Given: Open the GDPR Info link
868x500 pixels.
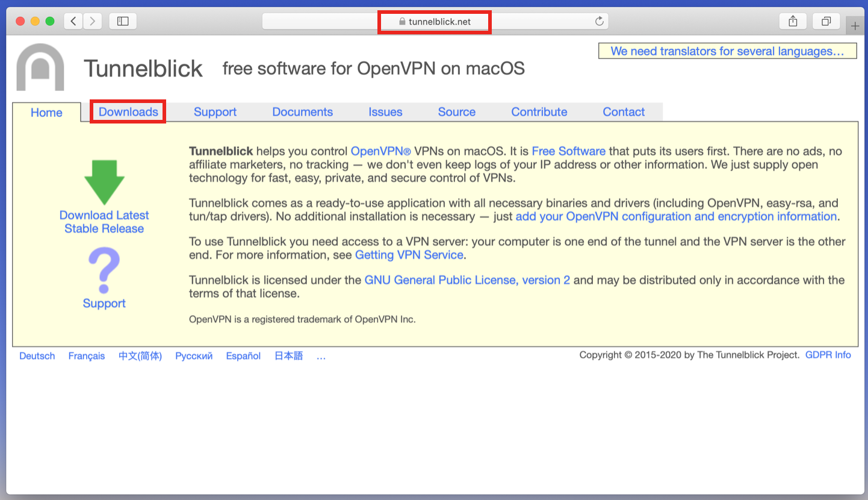Looking at the screenshot, I should [x=828, y=355].
